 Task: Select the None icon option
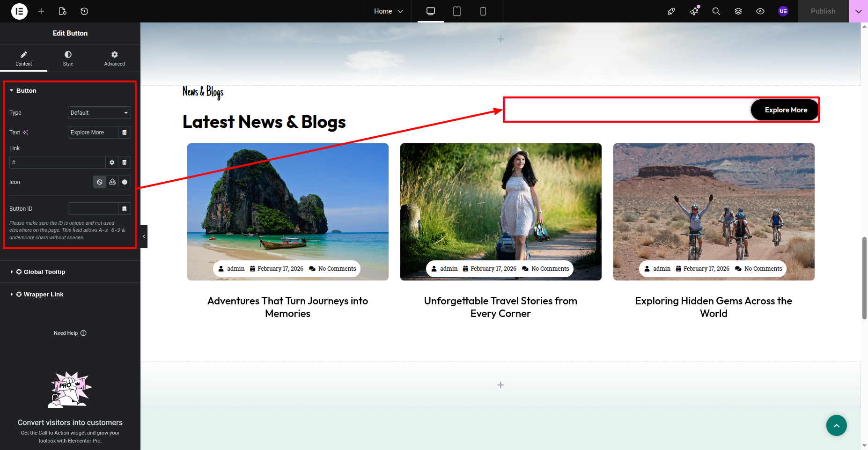100,182
